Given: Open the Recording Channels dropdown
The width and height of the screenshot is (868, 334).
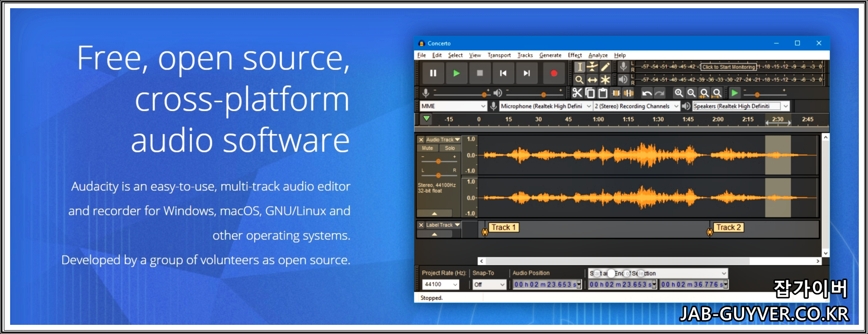Looking at the screenshot, I should (637, 106).
